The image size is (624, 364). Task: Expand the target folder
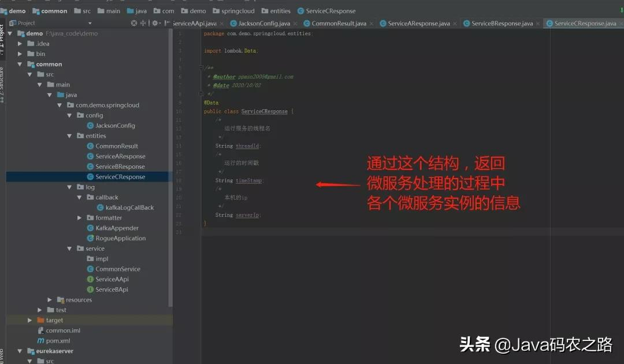click(x=30, y=320)
